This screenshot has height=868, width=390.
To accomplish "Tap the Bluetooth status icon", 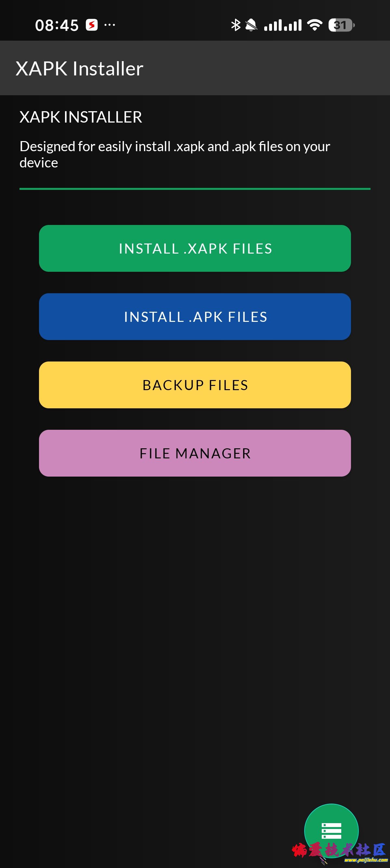I will [x=235, y=25].
